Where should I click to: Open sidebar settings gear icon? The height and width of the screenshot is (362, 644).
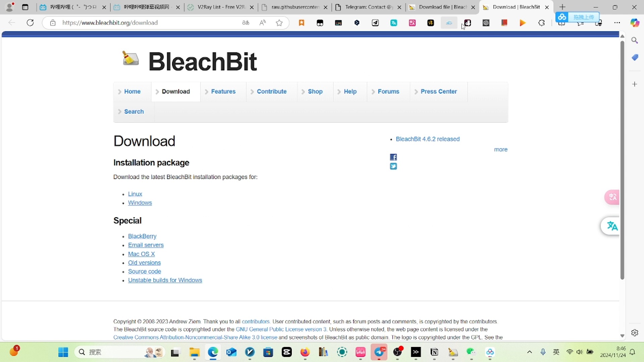(635, 333)
